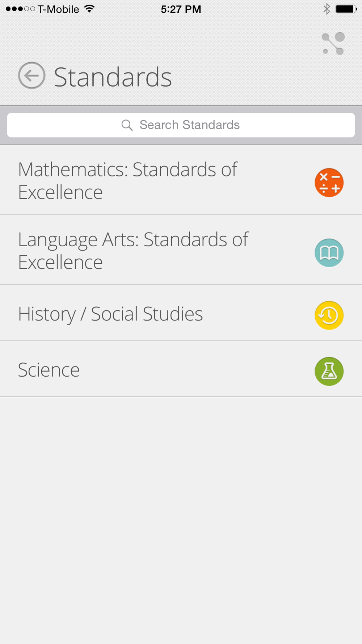Tap the cellular signal dots
The image size is (362, 644).
21,9
